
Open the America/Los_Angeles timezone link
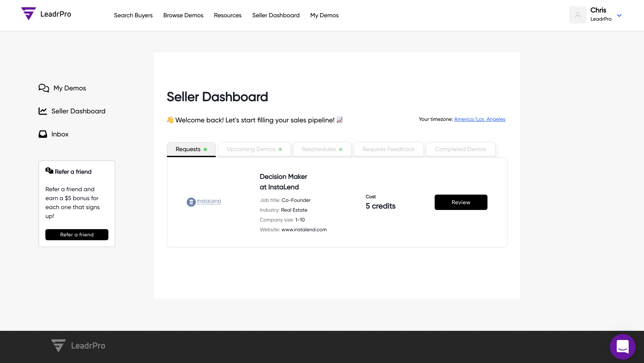(480, 119)
